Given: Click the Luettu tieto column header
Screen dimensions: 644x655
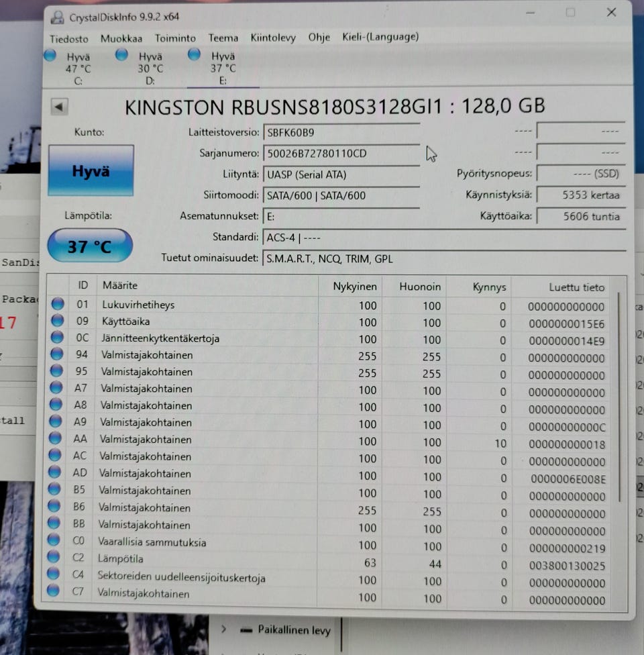Looking at the screenshot, I should tap(560, 287).
